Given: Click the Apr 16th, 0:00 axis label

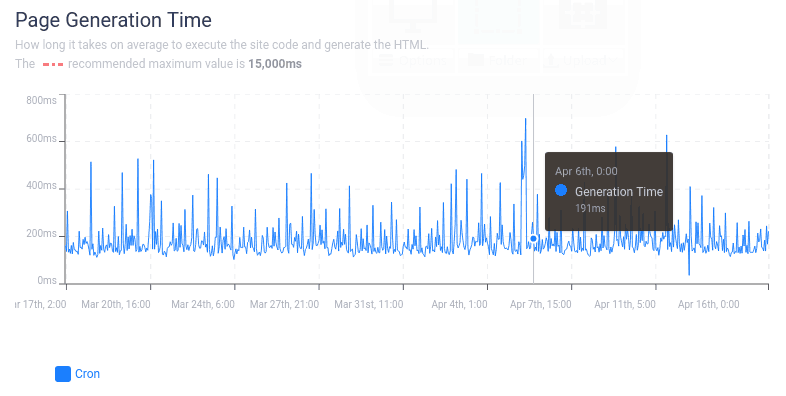Looking at the screenshot, I should point(708,304).
